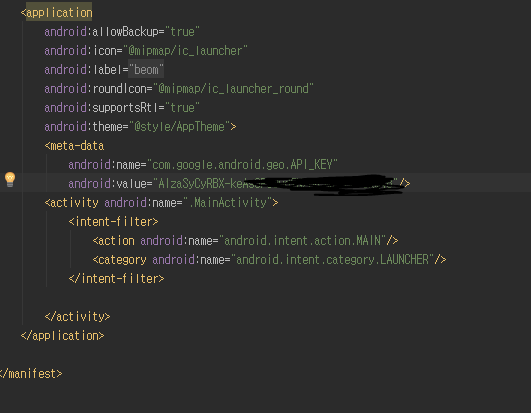Screen dimensions: 531x413
Task: Place cursor on the highlighted application tag
Action: click(59, 13)
